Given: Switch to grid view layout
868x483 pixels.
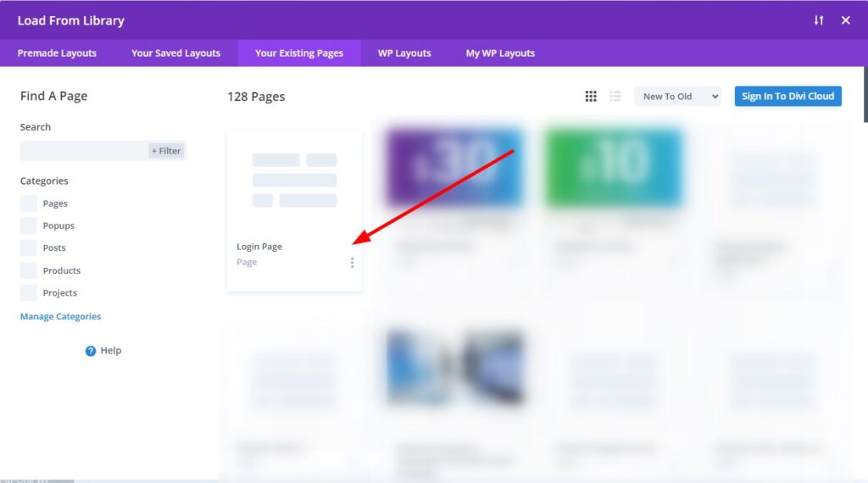Looking at the screenshot, I should [x=591, y=97].
